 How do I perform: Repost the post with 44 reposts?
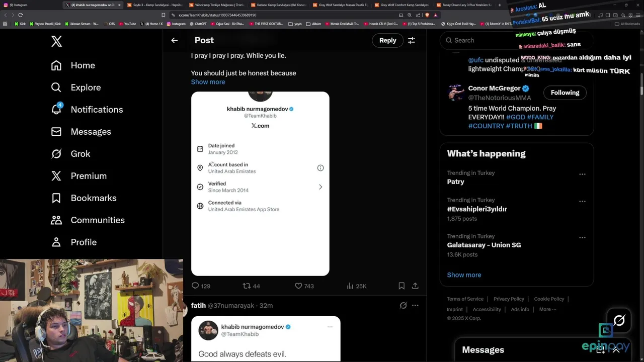point(247,286)
